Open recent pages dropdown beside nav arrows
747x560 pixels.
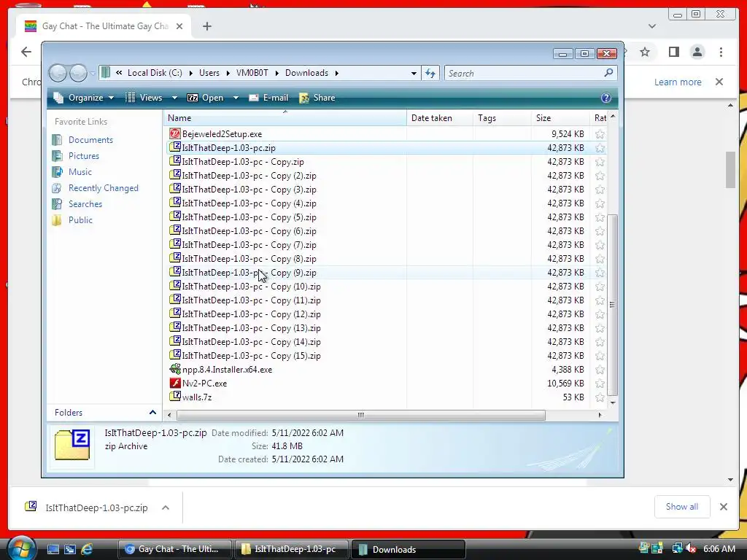pos(93,73)
